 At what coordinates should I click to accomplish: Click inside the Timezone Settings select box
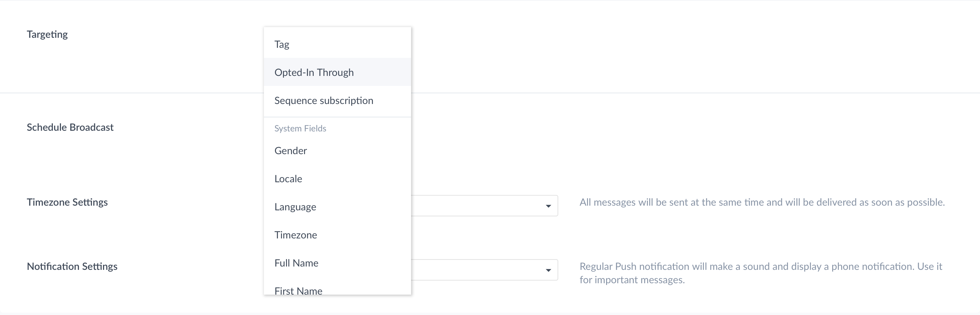484,206
